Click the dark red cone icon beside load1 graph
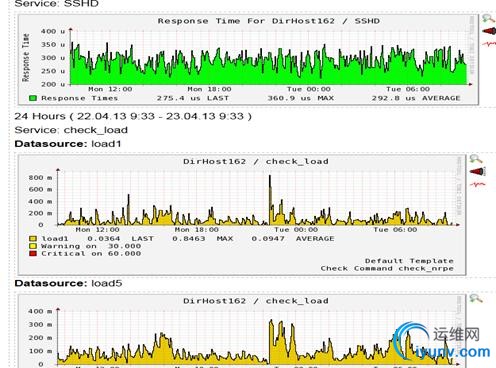 [478, 172]
